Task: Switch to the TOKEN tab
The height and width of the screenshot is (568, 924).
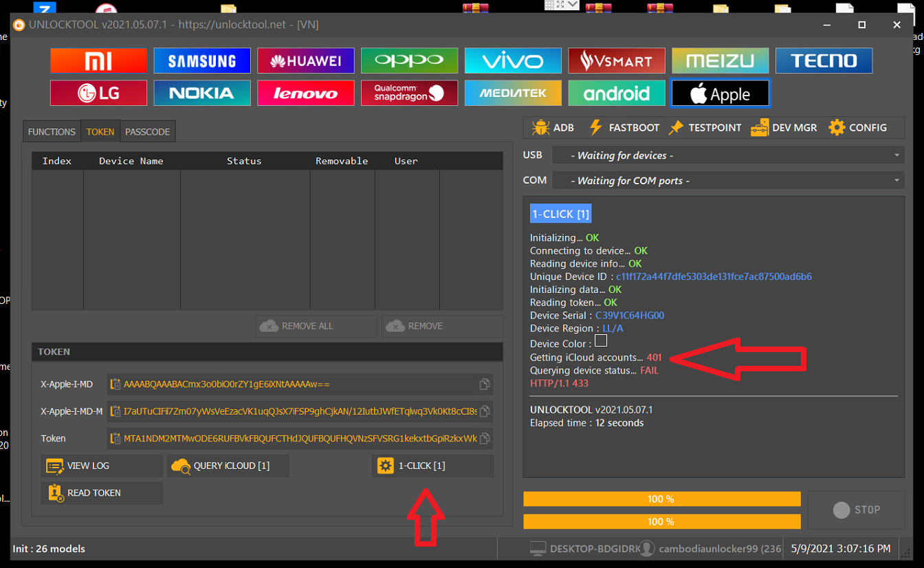Action: 100,131
